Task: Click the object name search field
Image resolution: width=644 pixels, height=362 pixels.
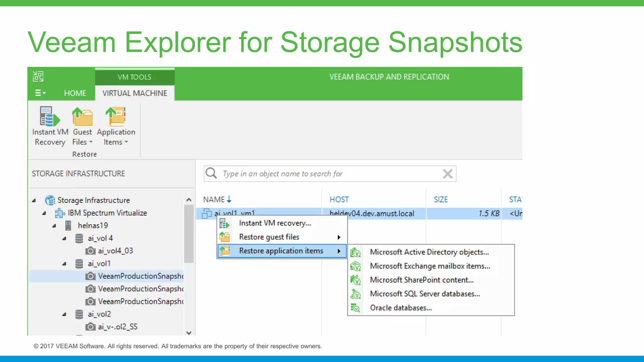Action: point(330,174)
